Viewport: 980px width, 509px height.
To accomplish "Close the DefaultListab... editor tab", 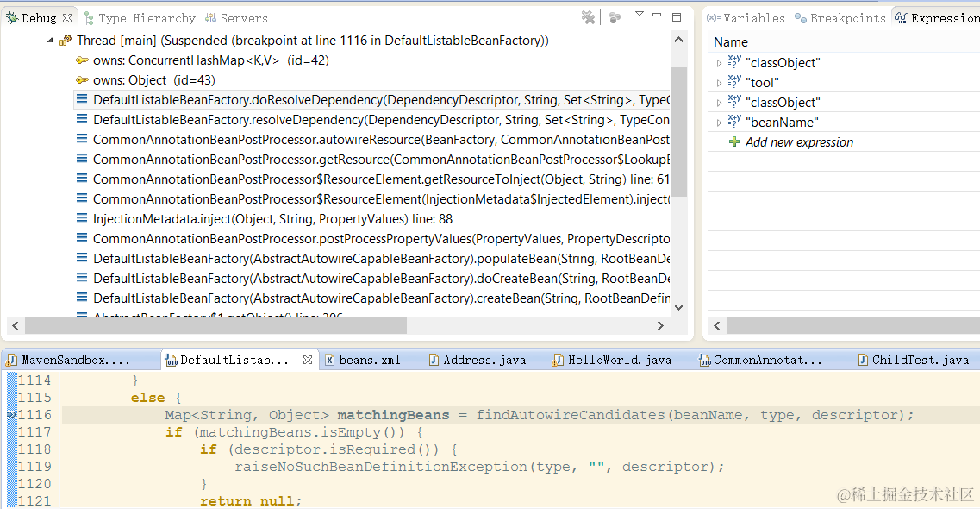I will 308,360.
